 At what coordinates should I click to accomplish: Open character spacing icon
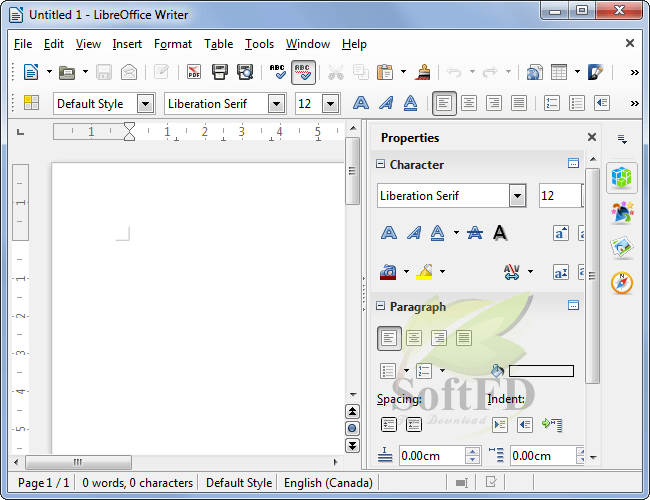click(x=512, y=272)
